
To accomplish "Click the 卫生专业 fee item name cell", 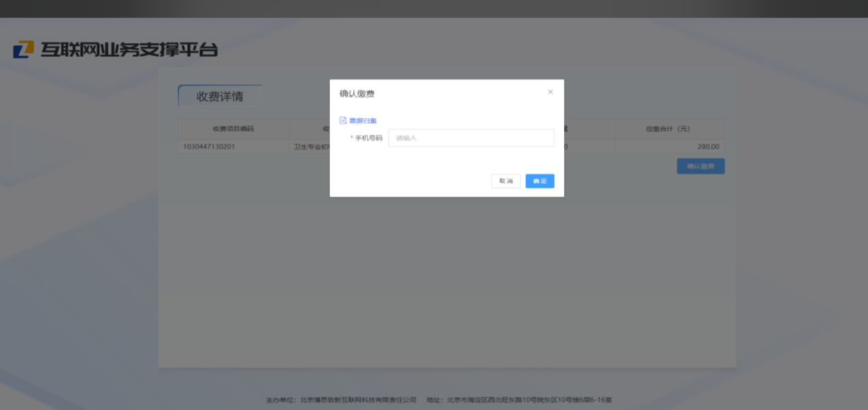I will pyautogui.click(x=311, y=146).
